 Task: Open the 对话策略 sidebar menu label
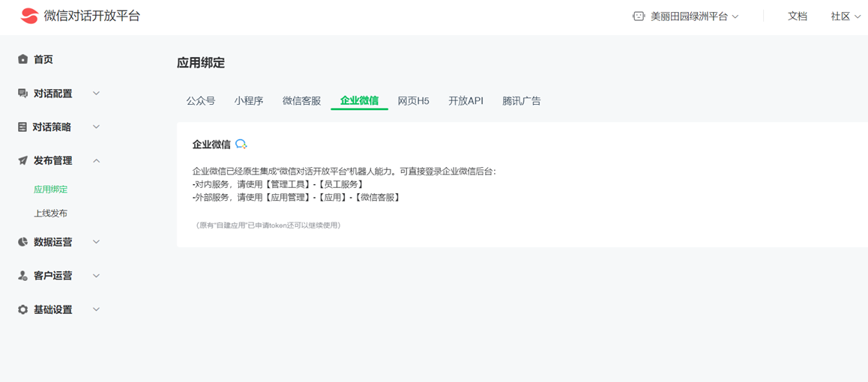(52, 127)
